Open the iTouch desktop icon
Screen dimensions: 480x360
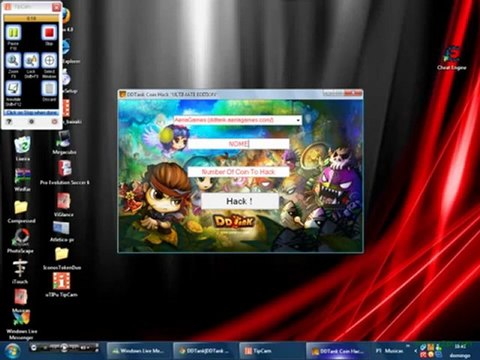click(x=20, y=272)
